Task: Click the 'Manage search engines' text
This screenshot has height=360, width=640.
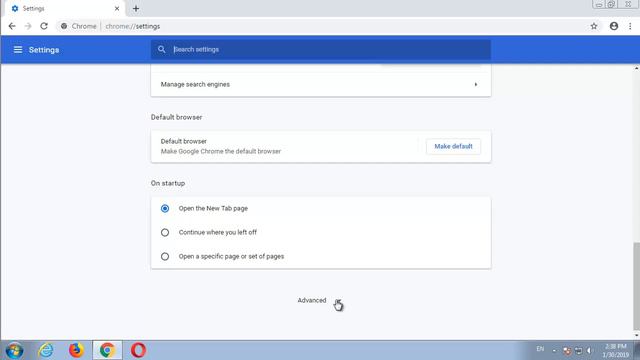Action: point(195,84)
